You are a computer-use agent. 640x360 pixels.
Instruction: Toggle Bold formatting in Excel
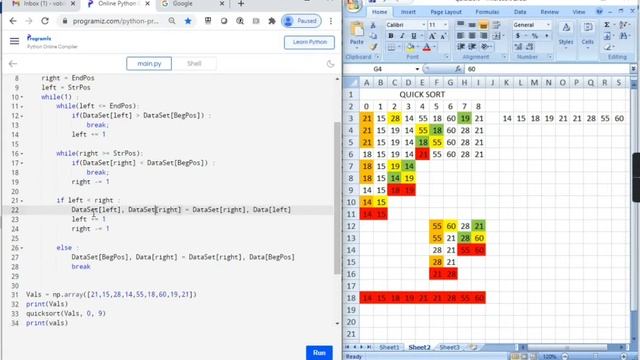tap(391, 36)
